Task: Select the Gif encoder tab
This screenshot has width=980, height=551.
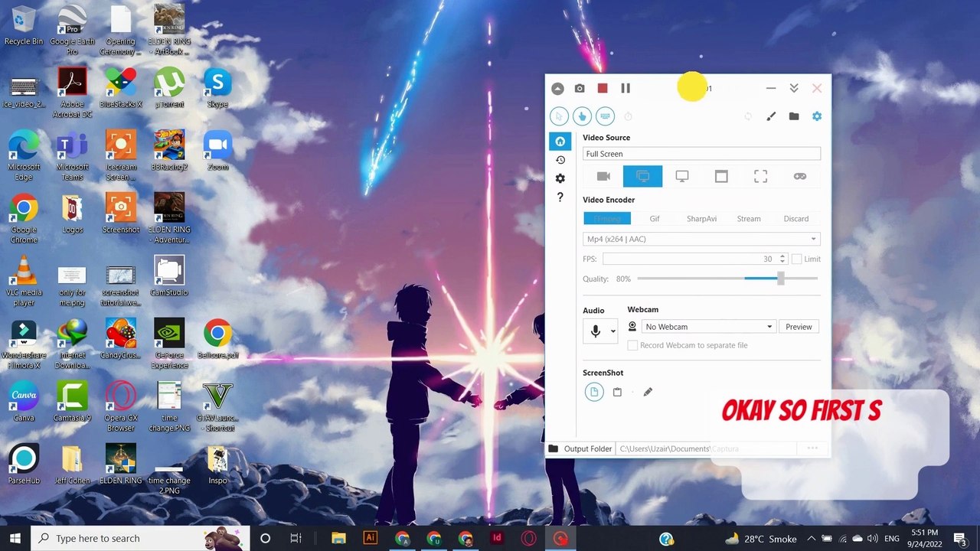Action: (655, 219)
